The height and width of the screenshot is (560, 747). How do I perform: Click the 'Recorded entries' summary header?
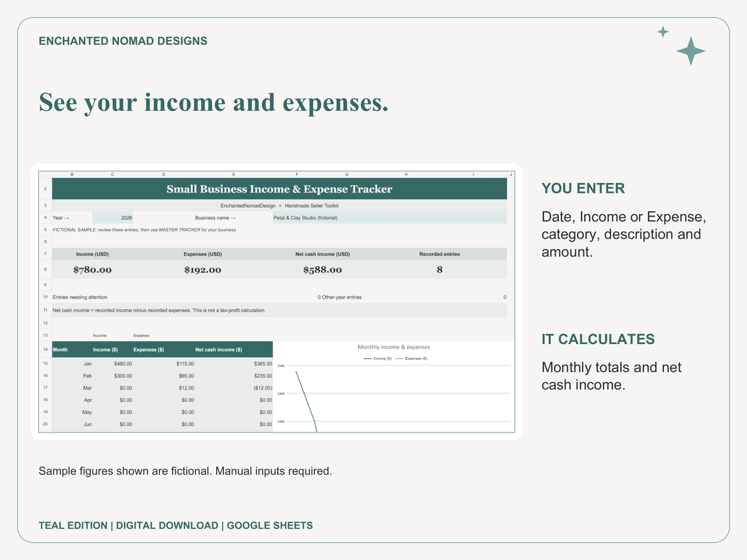439,254
